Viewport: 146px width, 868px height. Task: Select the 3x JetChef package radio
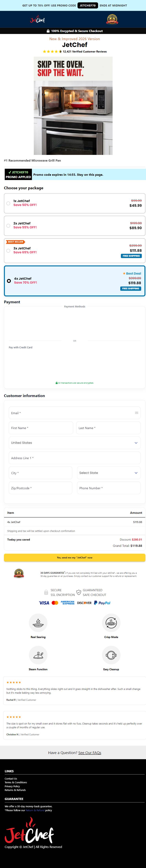pyautogui.click(x=8, y=251)
